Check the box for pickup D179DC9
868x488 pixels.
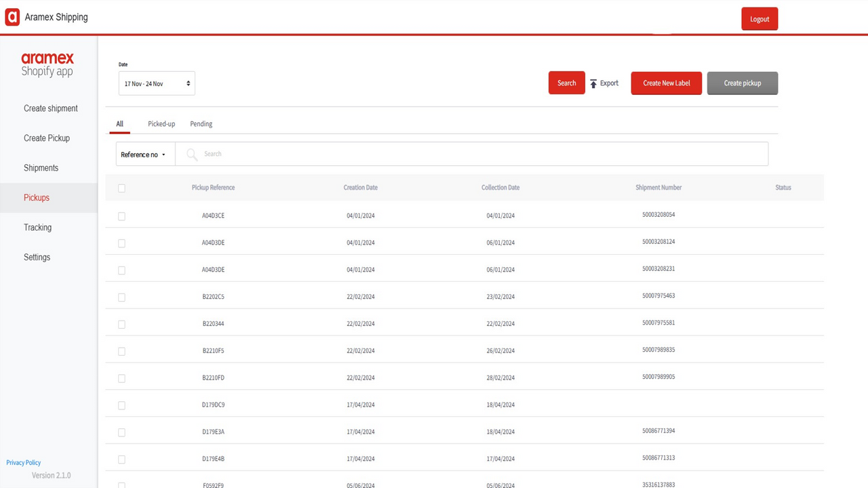click(122, 405)
